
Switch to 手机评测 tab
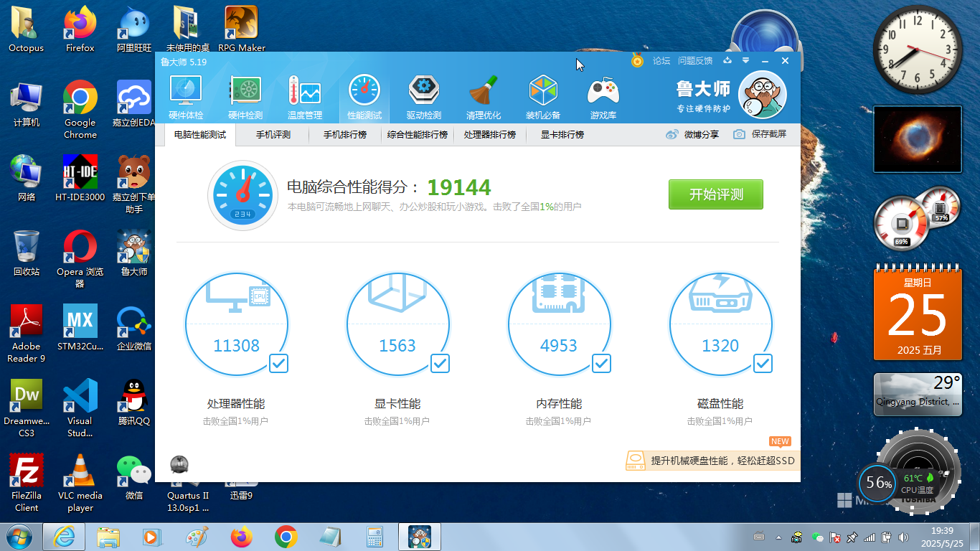click(x=273, y=135)
